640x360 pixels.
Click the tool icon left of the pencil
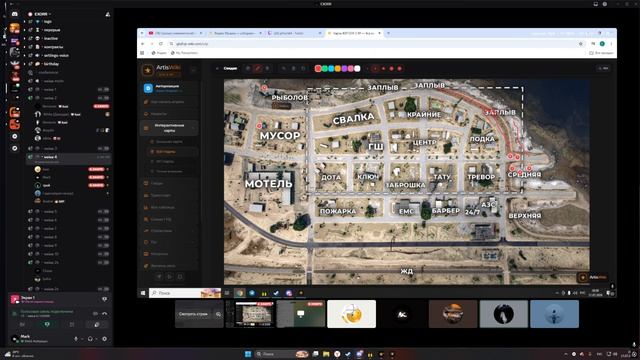pyautogui.click(x=248, y=69)
